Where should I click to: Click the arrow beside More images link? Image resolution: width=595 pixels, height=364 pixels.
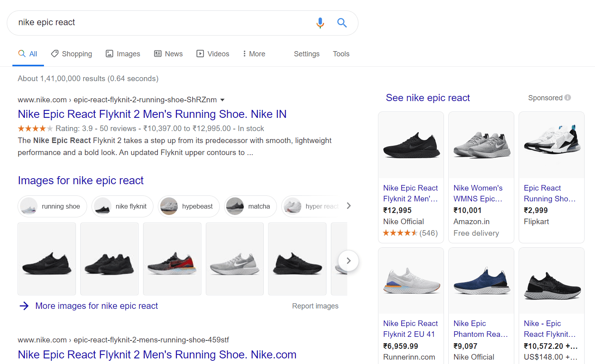point(24,306)
